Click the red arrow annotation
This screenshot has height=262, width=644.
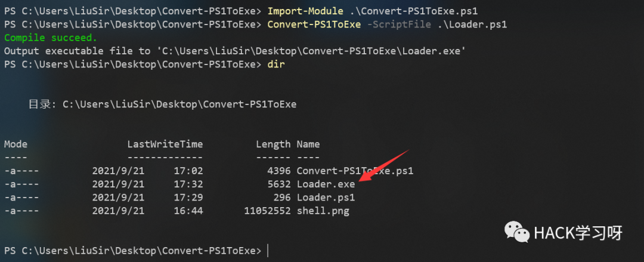(x=383, y=166)
